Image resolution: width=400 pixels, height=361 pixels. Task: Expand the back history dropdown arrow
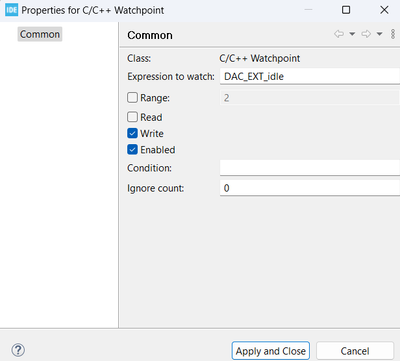(352, 34)
